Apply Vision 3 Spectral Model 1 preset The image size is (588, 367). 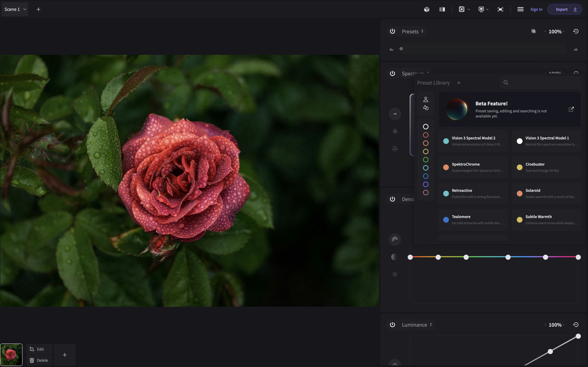click(546, 141)
